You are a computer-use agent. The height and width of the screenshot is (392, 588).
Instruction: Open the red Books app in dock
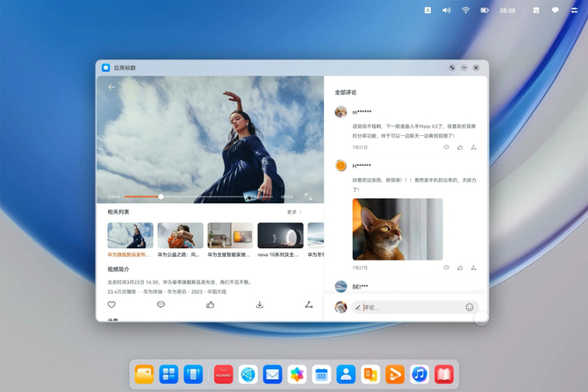coord(444,374)
